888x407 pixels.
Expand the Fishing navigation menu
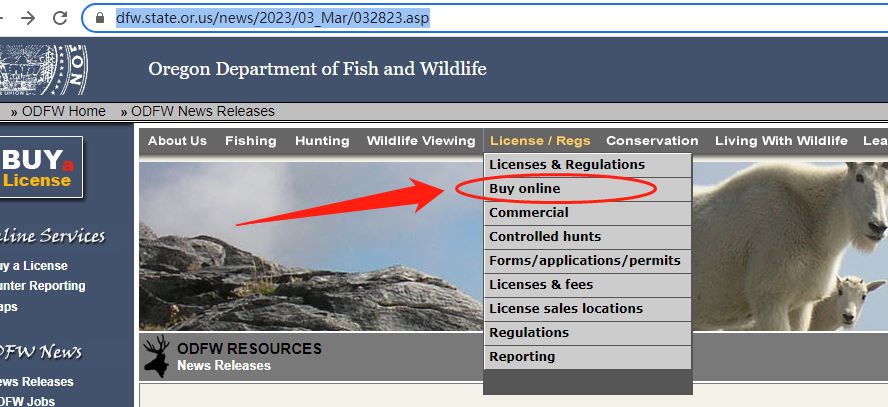tap(251, 141)
